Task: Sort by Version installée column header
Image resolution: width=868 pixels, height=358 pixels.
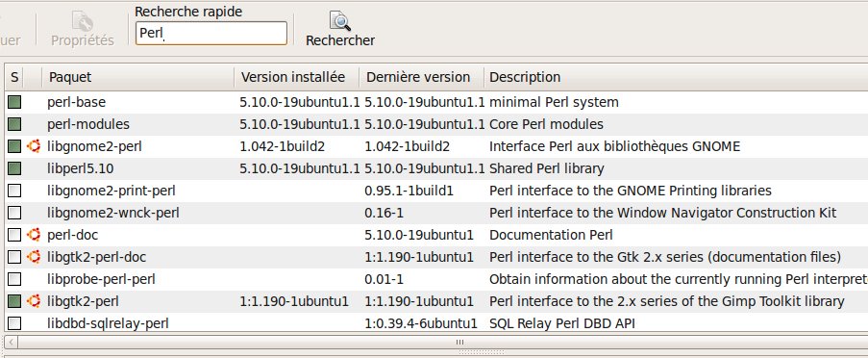Action: (297, 77)
